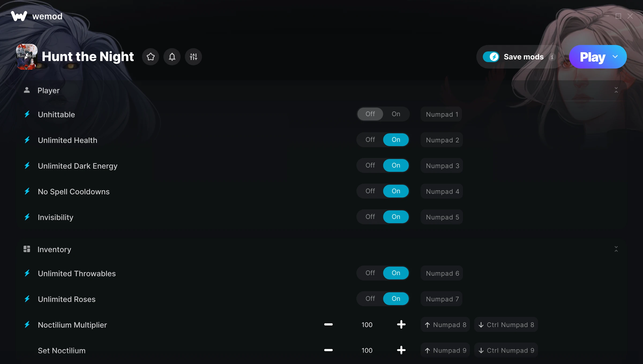Click the Save mods info icon
Screen dimensions: 643x364
pyautogui.click(x=552, y=57)
